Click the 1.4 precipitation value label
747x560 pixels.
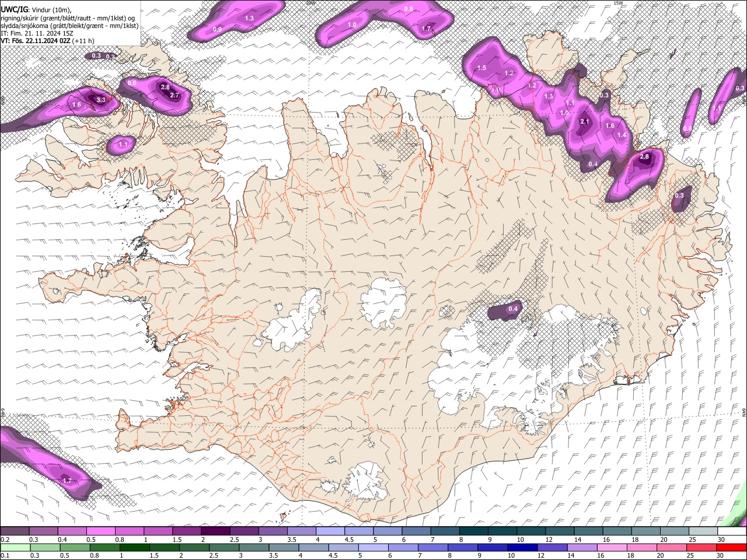pyautogui.click(x=622, y=135)
